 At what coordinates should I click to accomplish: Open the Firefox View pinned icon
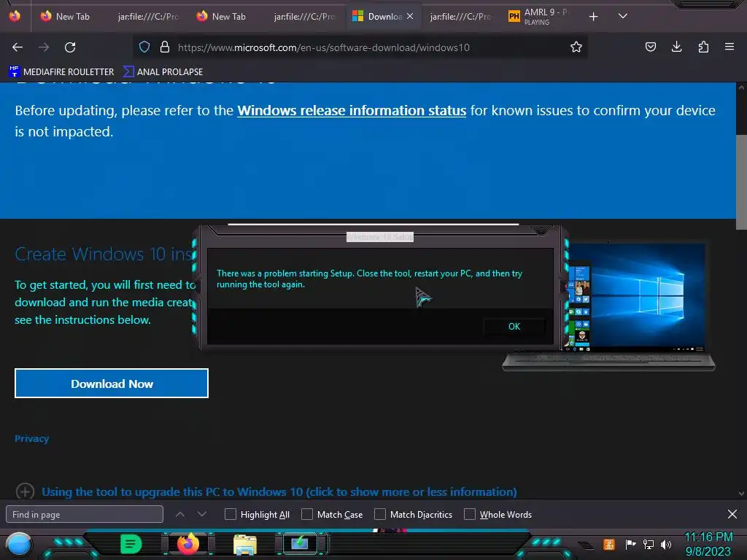click(15, 16)
